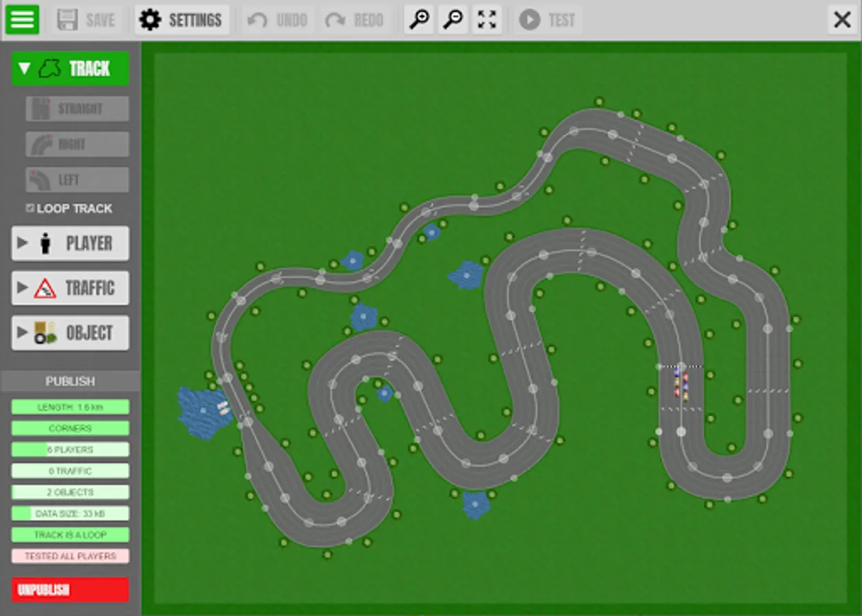The image size is (862, 616).
Task: Fit the track to screen using the expand arrows
Action: [x=487, y=20]
